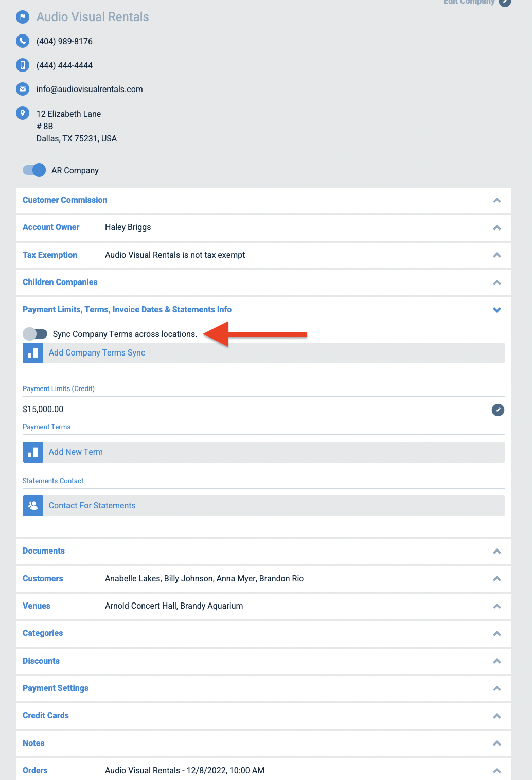Open the Payment Settings heading
The height and width of the screenshot is (780, 532).
tap(56, 688)
